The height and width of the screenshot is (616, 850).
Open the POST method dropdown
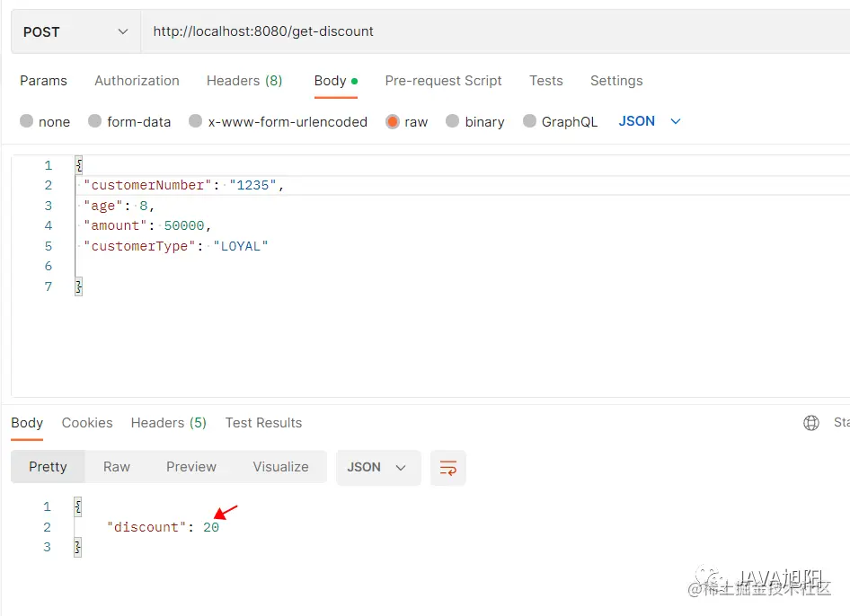point(75,31)
